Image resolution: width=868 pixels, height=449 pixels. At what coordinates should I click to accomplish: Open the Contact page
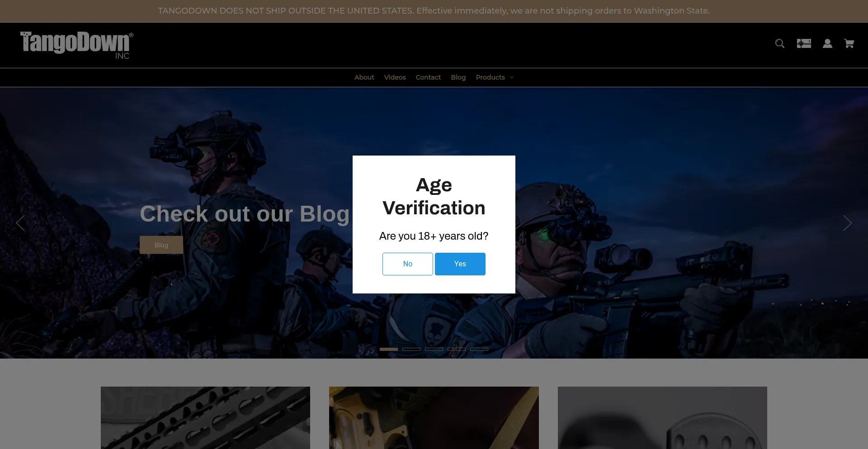pos(428,77)
